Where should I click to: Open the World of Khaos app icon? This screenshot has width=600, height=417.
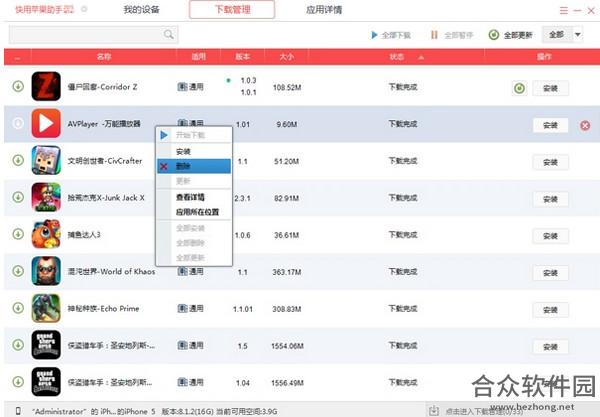pos(46,271)
